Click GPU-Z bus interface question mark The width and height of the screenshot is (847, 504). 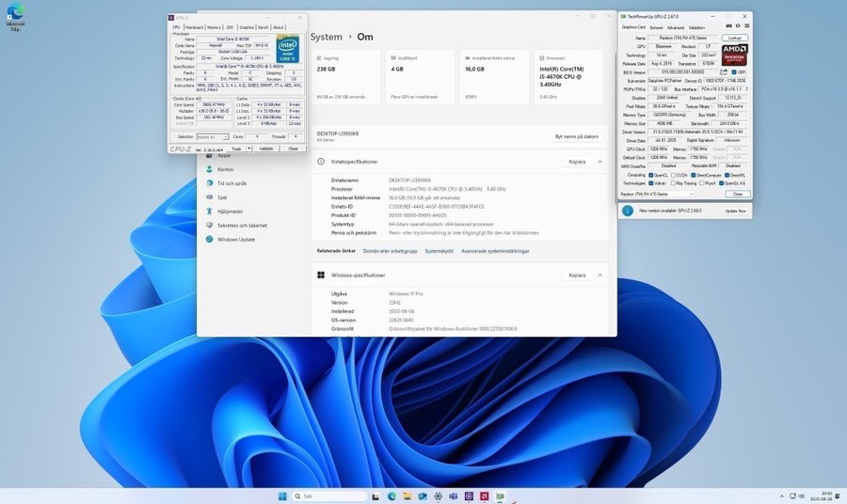(746, 89)
